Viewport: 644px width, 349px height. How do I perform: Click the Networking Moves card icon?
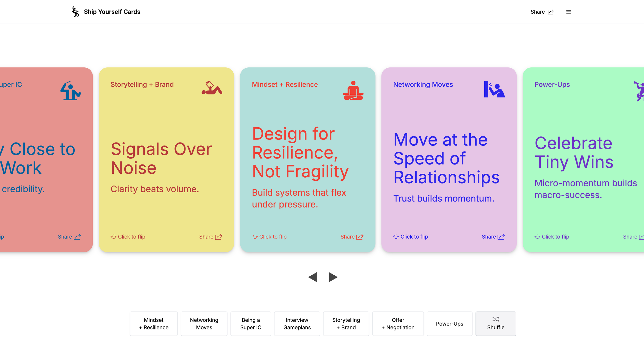coord(494,89)
